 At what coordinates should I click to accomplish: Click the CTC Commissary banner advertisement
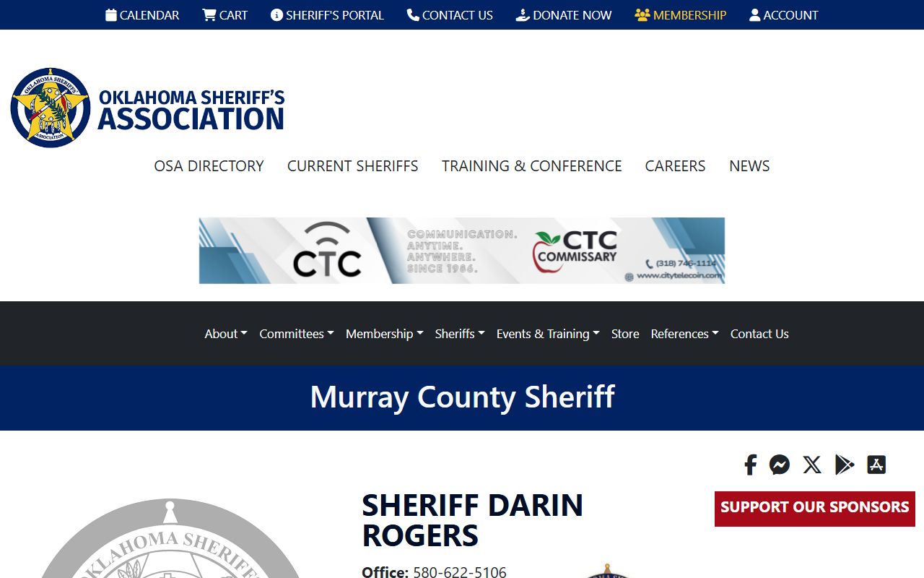click(462, 251)
